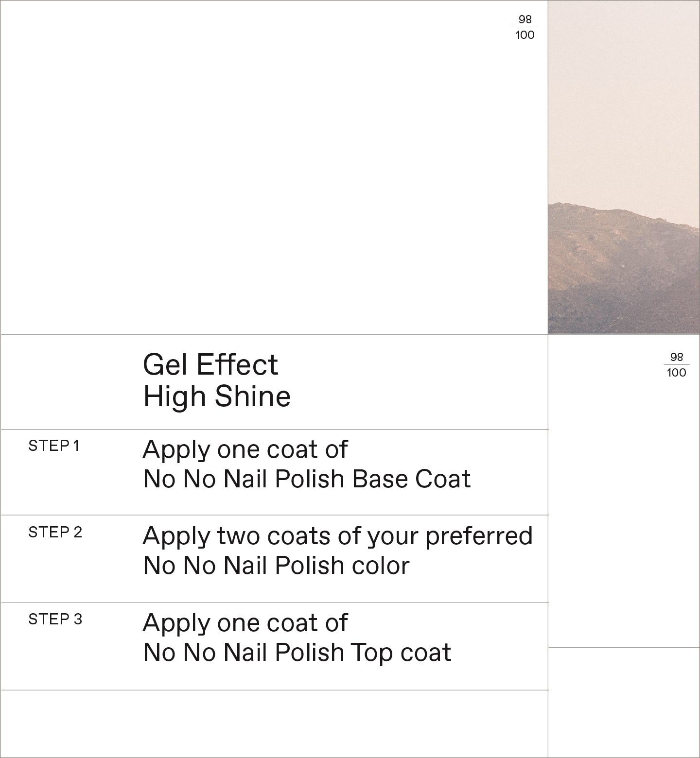
Task: Open "No No Nail Polish Top coat" text
Action: [297, 653]
